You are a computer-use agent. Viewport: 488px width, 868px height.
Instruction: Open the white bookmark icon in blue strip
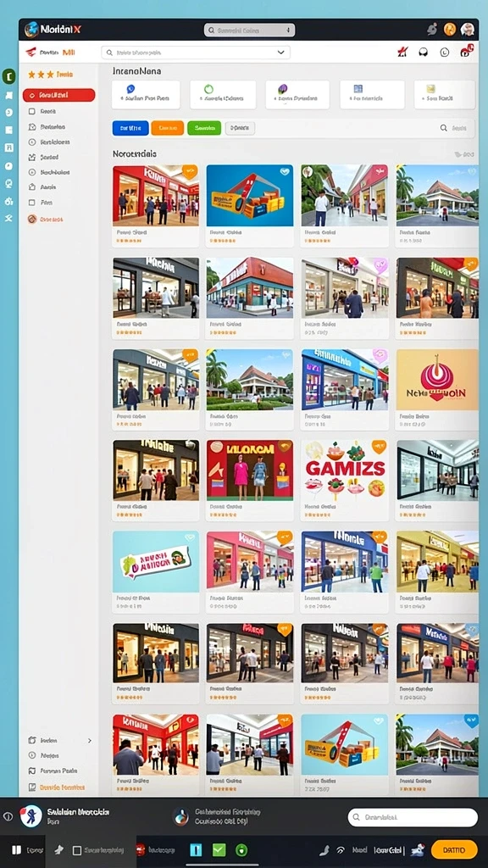coord(8,95)
